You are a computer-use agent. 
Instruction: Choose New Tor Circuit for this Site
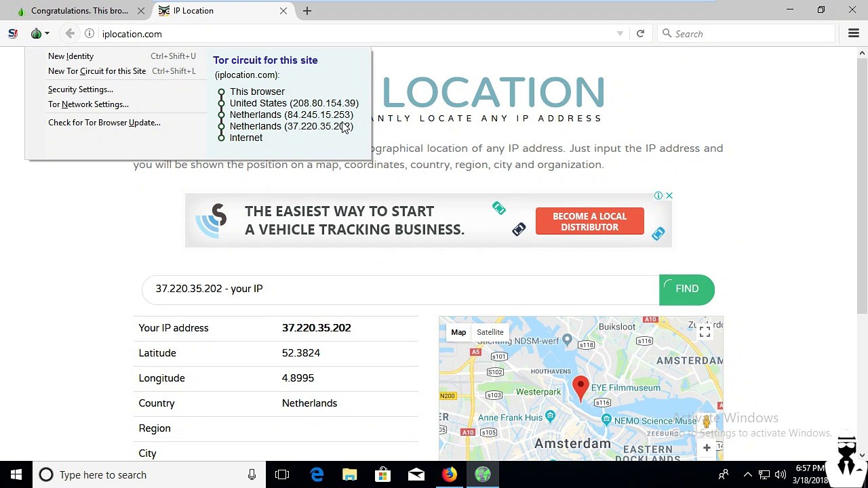pyautogui.click(x=122, y=71)
